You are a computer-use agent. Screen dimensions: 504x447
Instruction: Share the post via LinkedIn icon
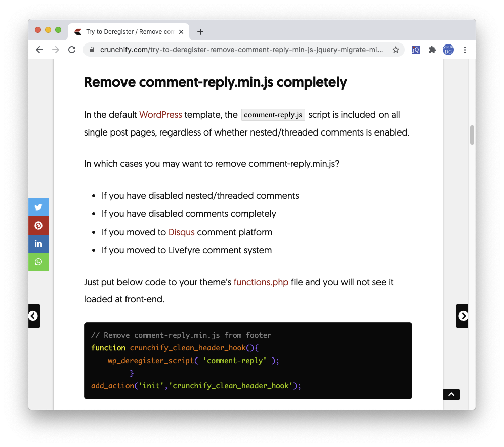tap(38, 244)
